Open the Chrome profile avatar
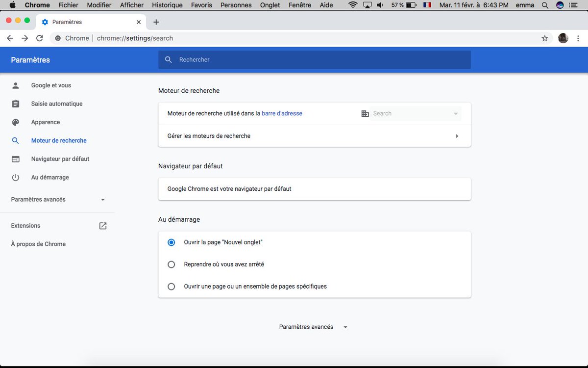 click(x=563, y=38)
